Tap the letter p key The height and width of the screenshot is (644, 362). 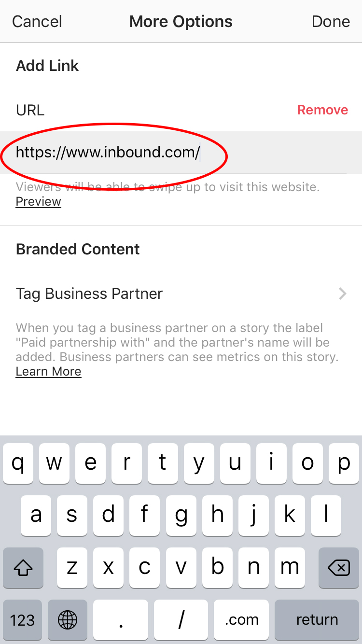(x=344, y=463)
